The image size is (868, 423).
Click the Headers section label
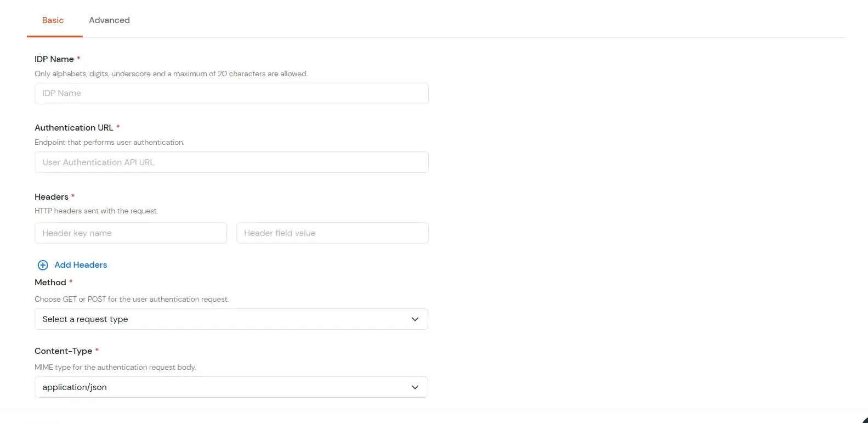pos(52,197)
